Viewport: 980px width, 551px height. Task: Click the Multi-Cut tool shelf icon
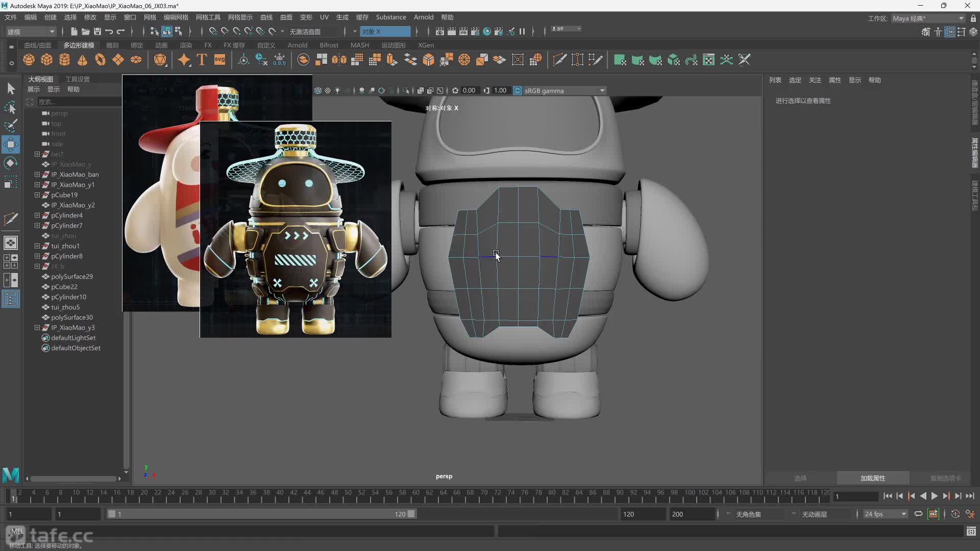tap(559, 60)
